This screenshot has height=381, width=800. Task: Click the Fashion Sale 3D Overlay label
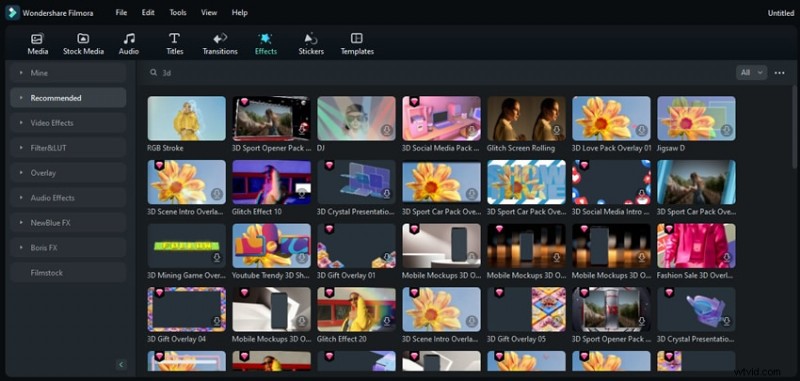tap(696, 275)
